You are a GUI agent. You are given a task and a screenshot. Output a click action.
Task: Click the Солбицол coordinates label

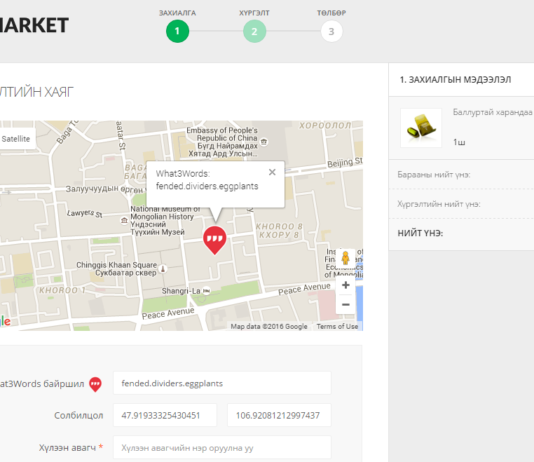[x=79, y=415]
